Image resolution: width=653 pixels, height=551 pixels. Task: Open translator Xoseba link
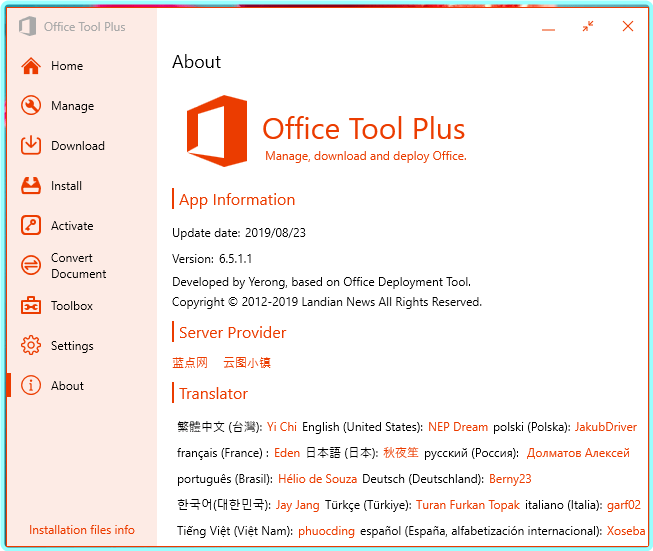pos(626,531)
